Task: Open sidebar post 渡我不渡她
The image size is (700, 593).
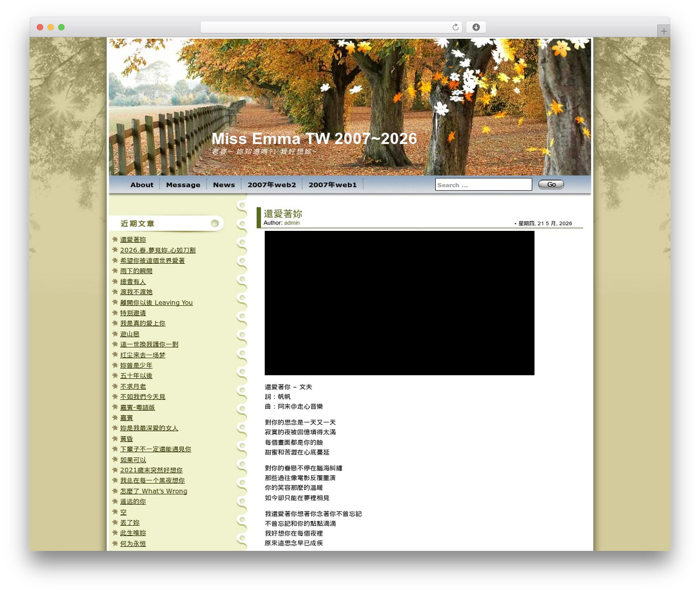Action: point(136,292)
